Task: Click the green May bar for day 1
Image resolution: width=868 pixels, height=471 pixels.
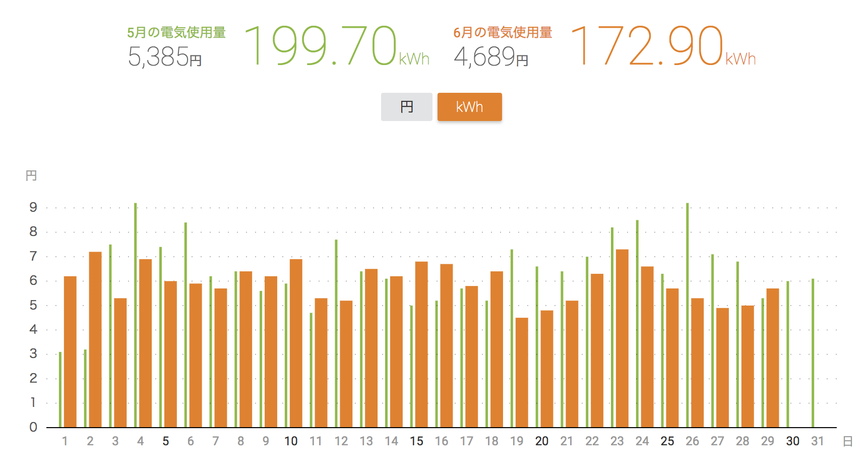Action: point(60,390)
